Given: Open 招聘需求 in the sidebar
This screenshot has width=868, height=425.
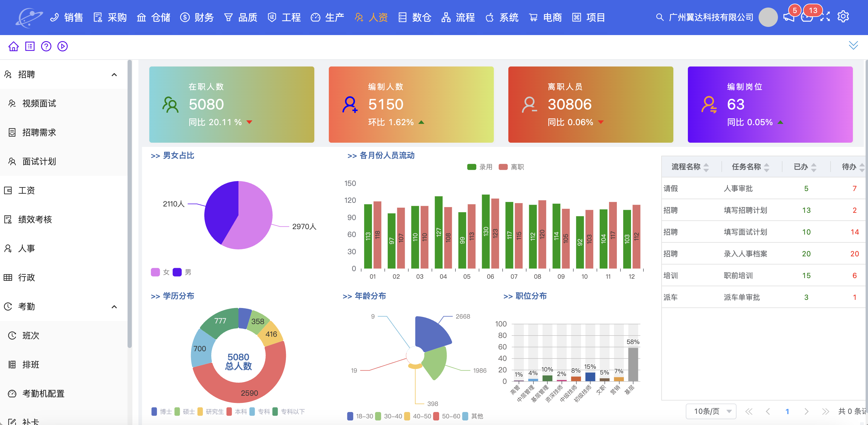Looking at the screenshot, I should pos(64,132).
